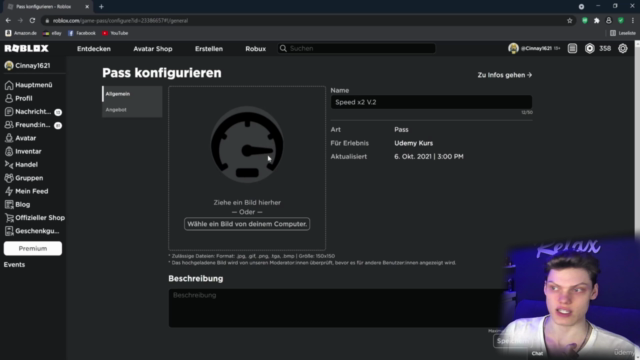Select the Angebot tab
Image resolution: width=640 pixels, height=360 pixels.
pos(132,109)
